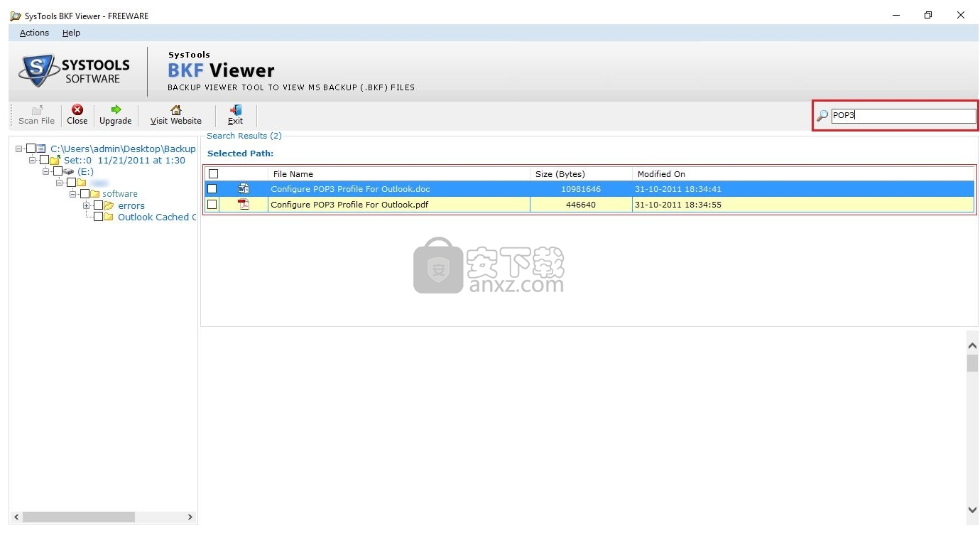The width and height of the screenshot is (980, 533).
Task: Check the Outlook Cached folder checkbox
Action: pyautogui.click(x=98, y=217)
